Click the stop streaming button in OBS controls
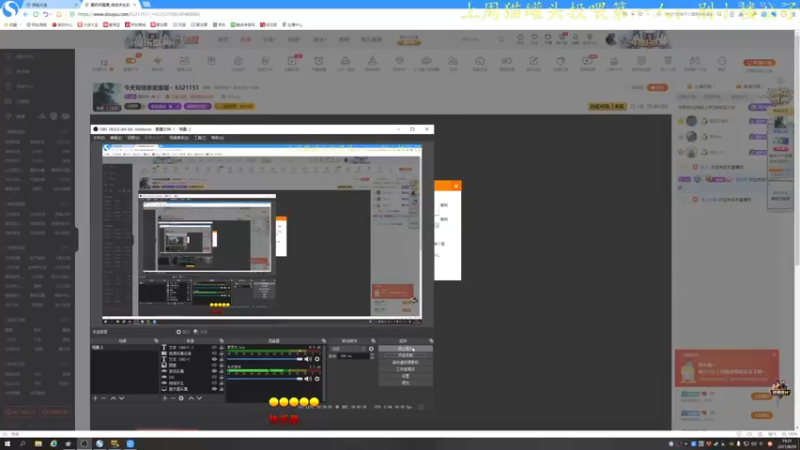The width and height of the screenshot is (800, 450). (405, 348)
